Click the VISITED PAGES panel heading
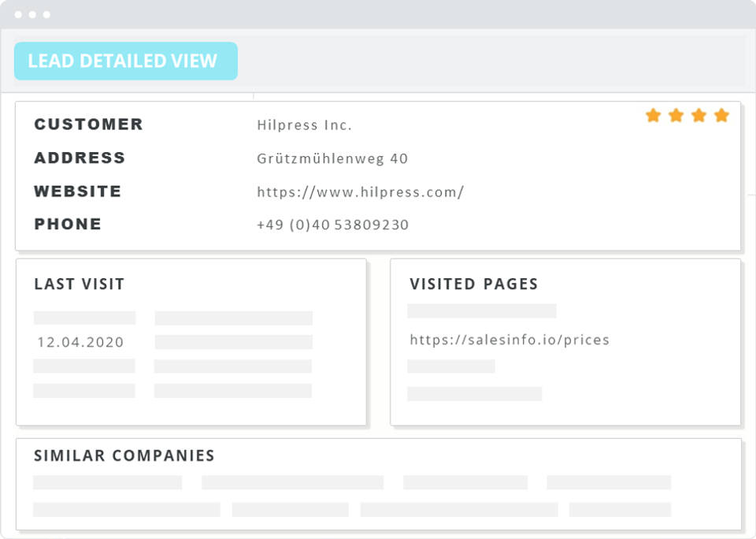 click(474, 284)
